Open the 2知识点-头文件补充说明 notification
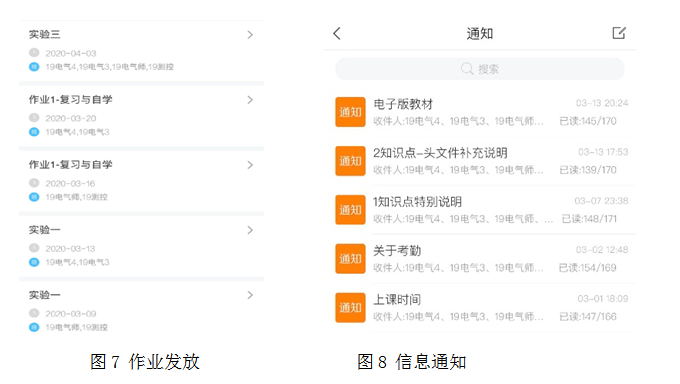680x384 pixels. 440,153
